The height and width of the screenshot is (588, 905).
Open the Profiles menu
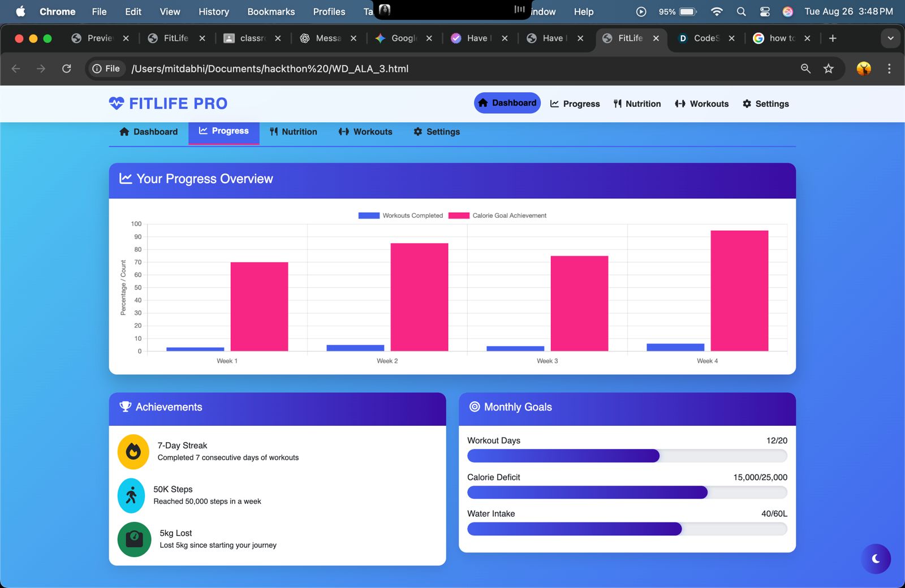coord(329,11)
